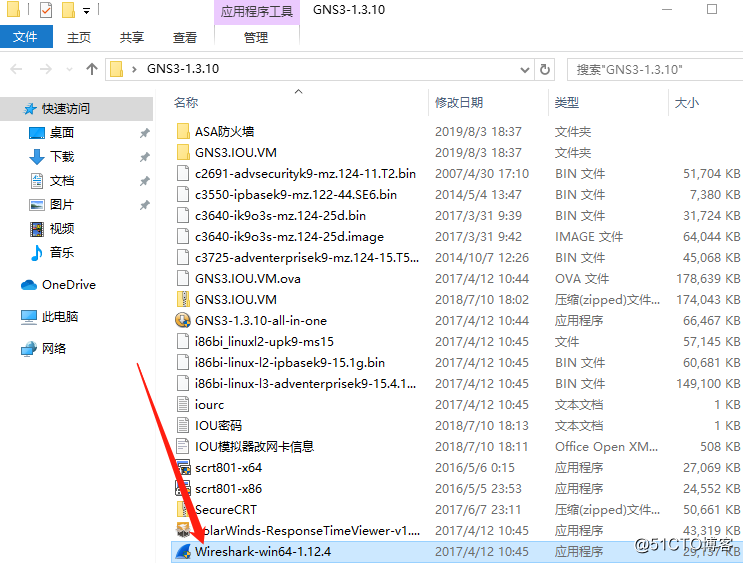Viewport: 743px width, 563px height.
Task: Switch to the 管理 ribbon tab
Action: pos(256,37)
